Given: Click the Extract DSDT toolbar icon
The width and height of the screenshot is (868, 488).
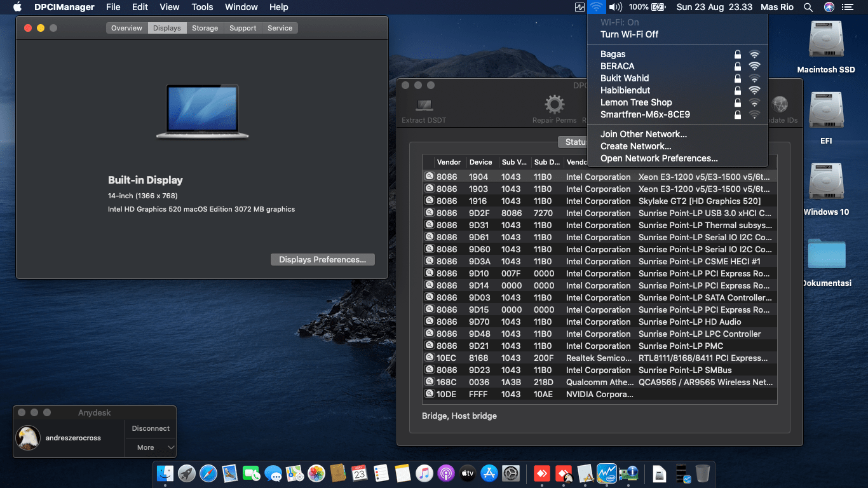Looking at the screenshot, I should tap(424, 106).
